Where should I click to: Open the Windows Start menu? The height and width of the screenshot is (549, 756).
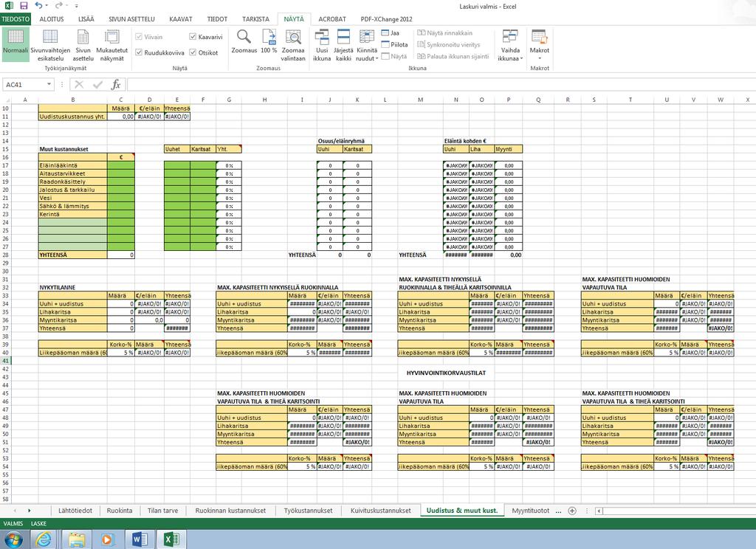coord(13,539)
